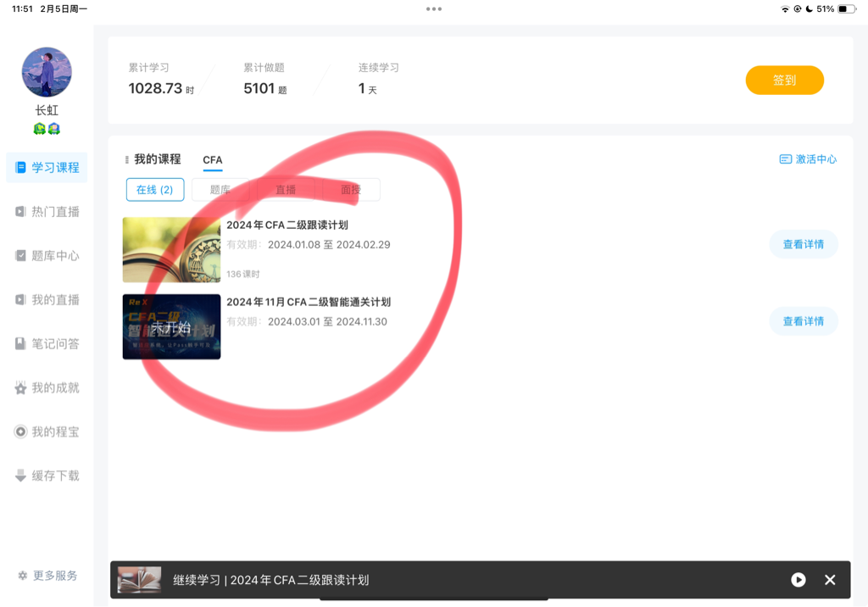Click the 更多服务 gear icon
868x607 pixels.
coord(23,576)
